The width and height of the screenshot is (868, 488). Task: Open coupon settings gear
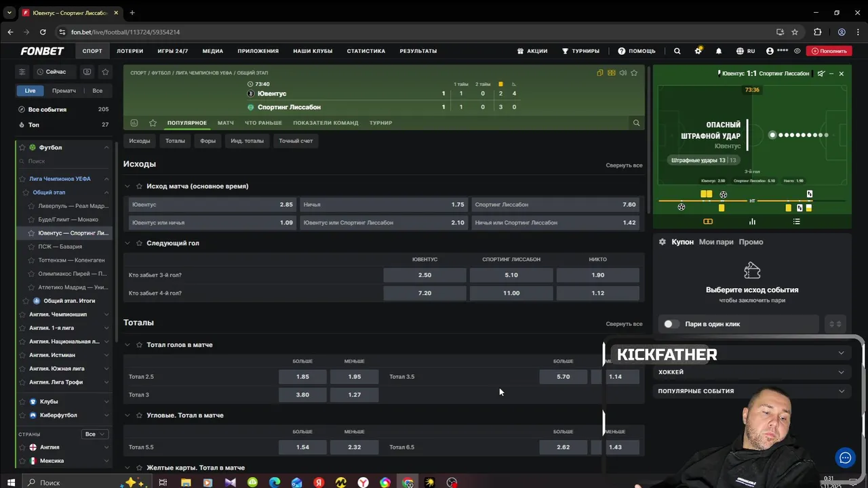(663, 242)
